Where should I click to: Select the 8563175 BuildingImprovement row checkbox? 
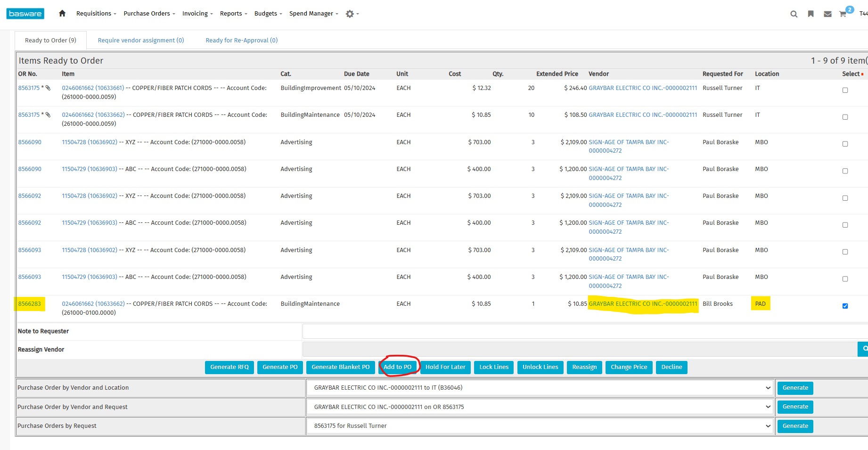point(845,90)
